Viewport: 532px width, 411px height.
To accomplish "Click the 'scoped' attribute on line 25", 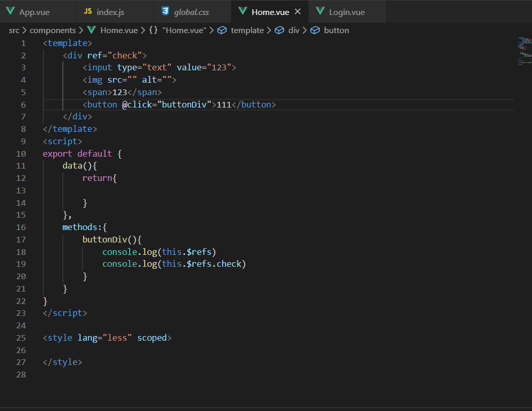I will pos(152,338).
